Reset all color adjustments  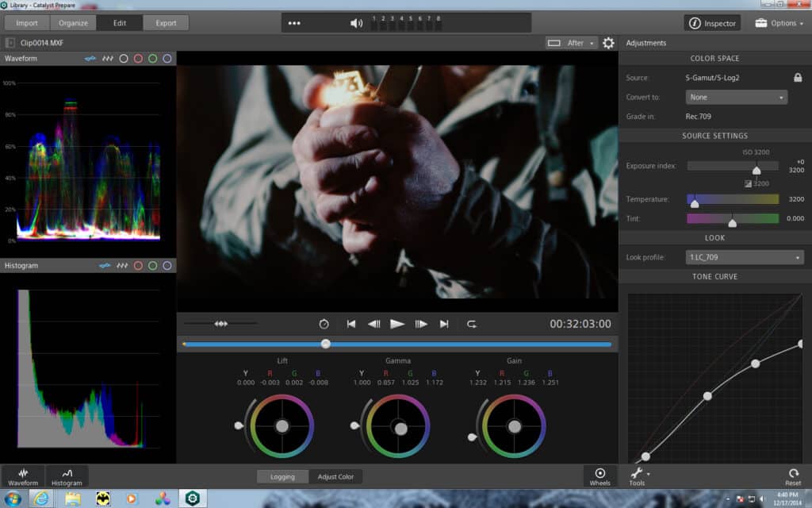coord(793,476)
